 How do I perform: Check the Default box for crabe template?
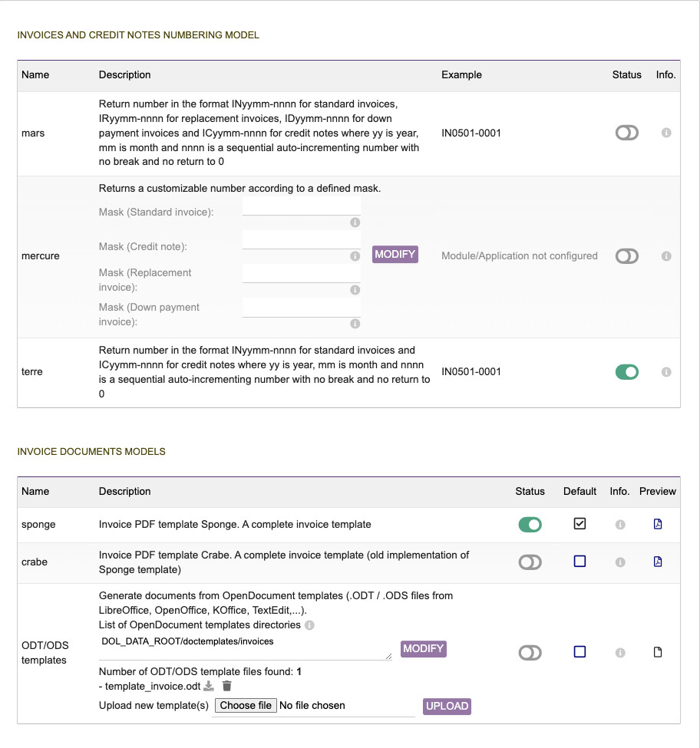pos(579,562)
